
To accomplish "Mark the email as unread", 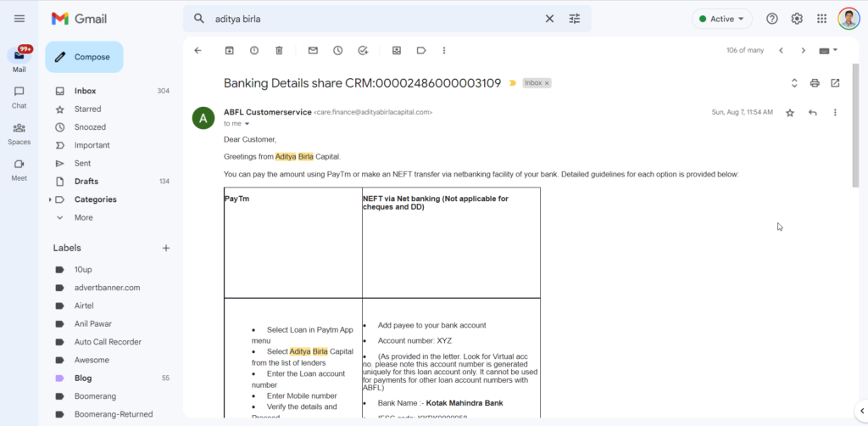I will tap(313, 50).
